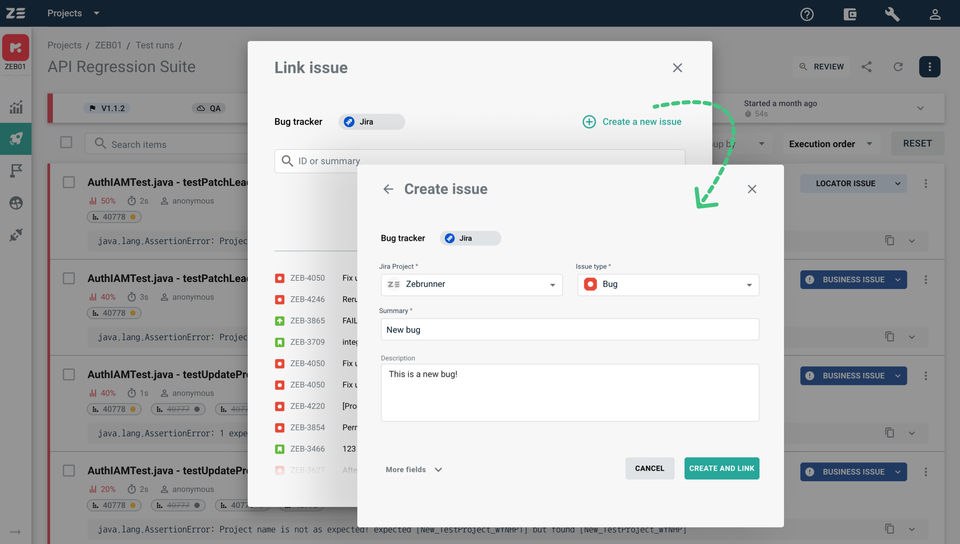Open kebab menu beside LOCATOR ISSUE

(x=926, y=184)
